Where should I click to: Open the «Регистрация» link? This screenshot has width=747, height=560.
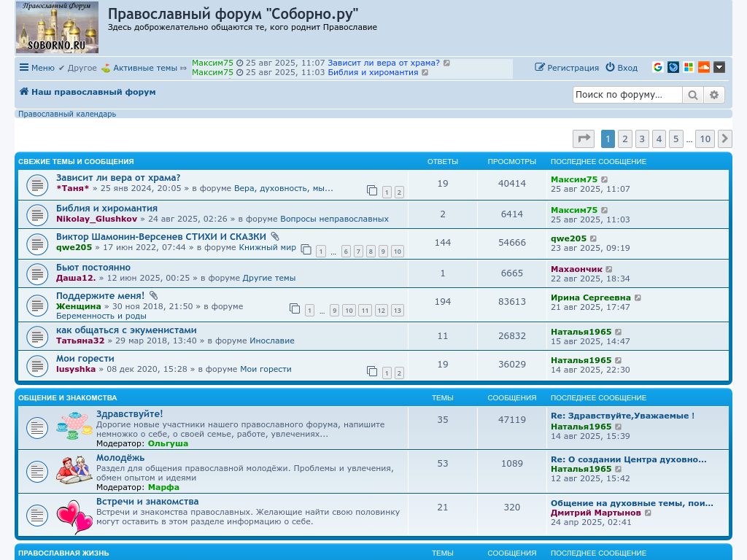(x=567, y=68)
